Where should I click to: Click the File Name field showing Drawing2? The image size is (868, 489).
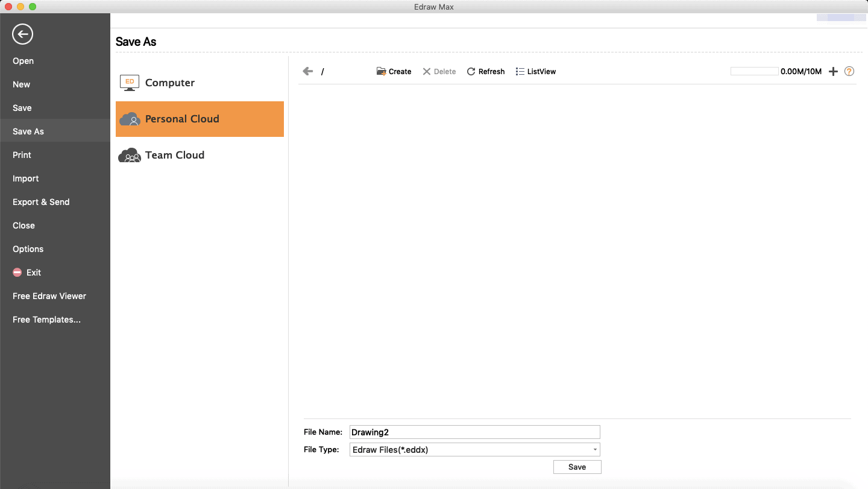coord(474,432)
